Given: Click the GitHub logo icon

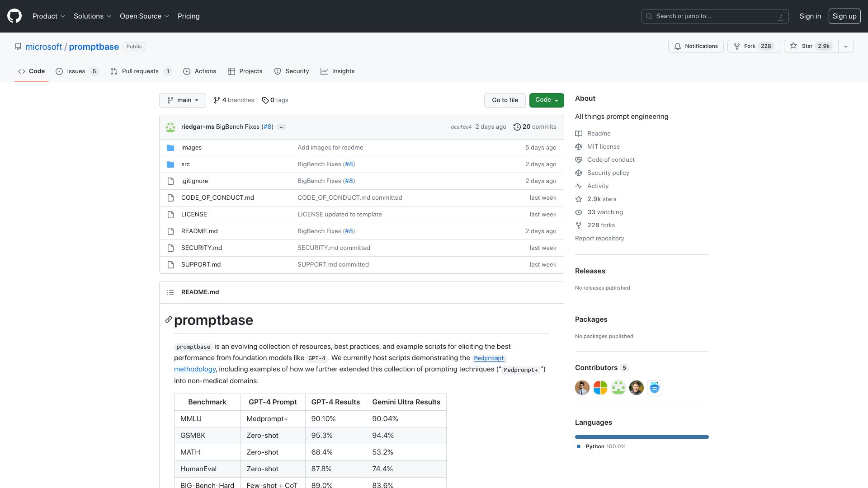Looking at the screenshot, I should tap(14, 16).
